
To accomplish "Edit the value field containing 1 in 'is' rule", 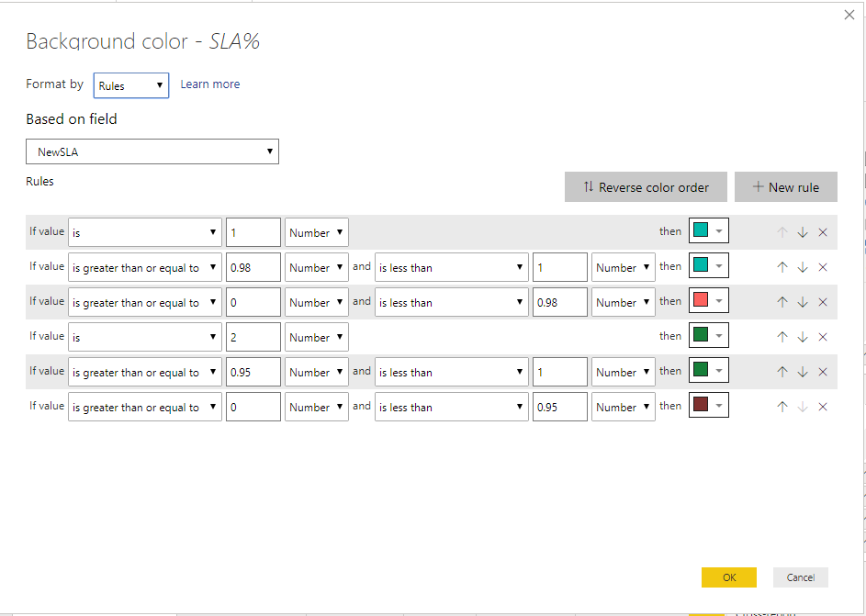I will coord(253,232).
